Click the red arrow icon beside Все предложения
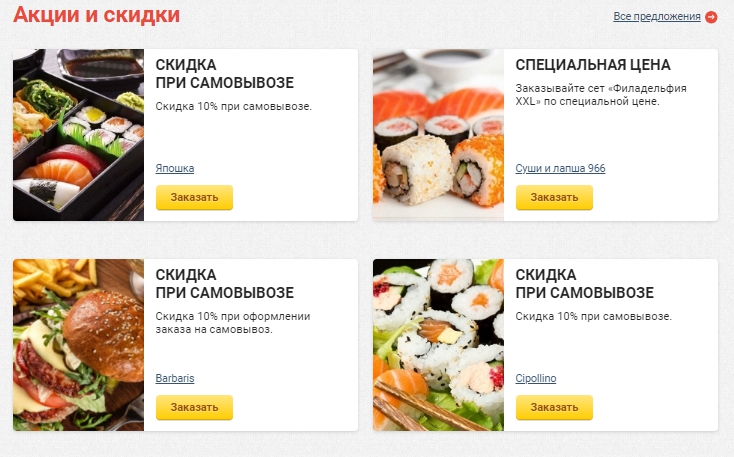The height and width of the screenshot is (457, 734). tap(711, 17)
